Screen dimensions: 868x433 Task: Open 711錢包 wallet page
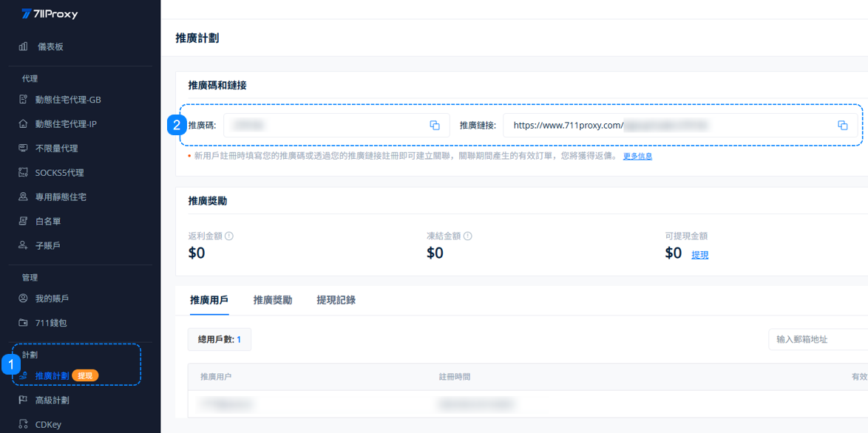[51, 323]
